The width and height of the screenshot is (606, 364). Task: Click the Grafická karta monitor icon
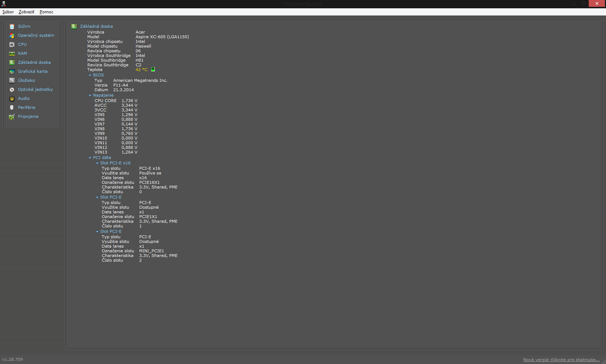point(12,71)
